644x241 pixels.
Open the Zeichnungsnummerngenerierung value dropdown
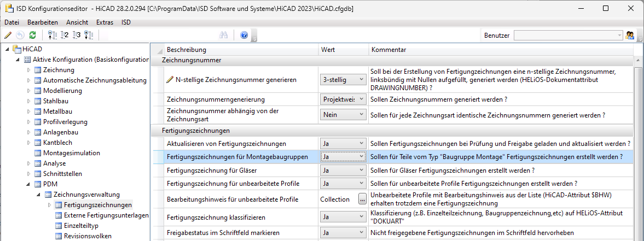tap(343, 99)
